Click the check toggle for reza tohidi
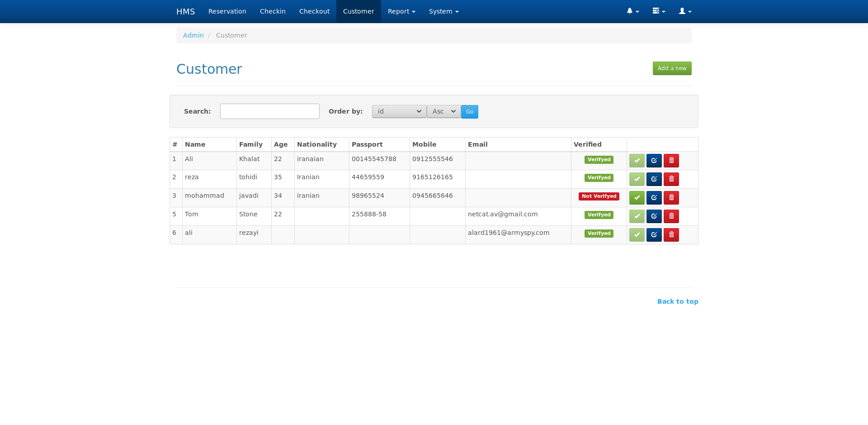This screenshot has height=425, width=868. click(x=637, y=179)
